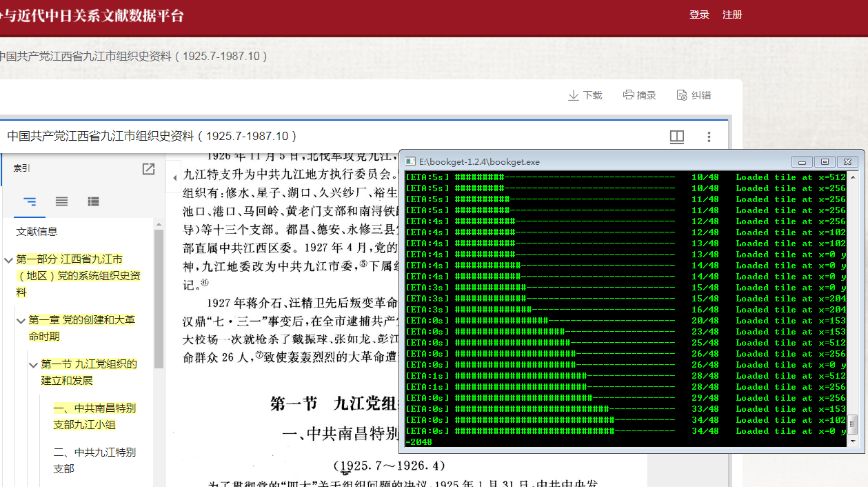
Task: Click the 下载 download icon
Action: pyautogui.click(x=573, y=95)
